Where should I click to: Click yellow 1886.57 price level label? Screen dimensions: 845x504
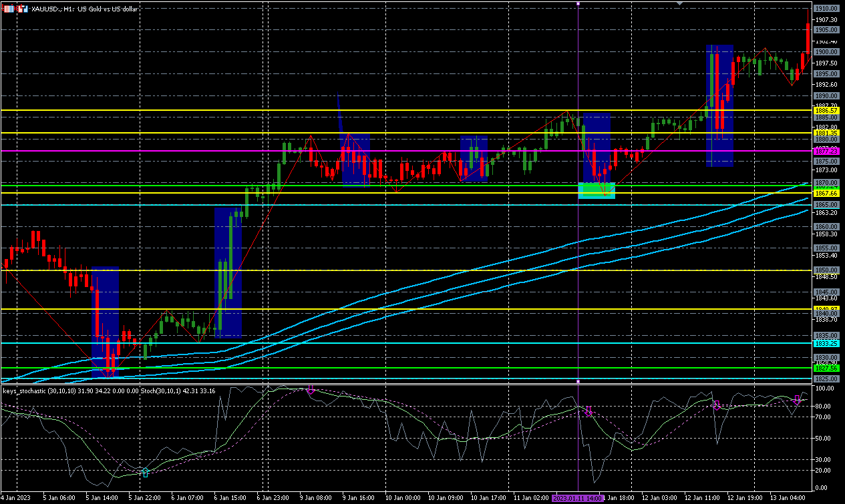point(826,110)
